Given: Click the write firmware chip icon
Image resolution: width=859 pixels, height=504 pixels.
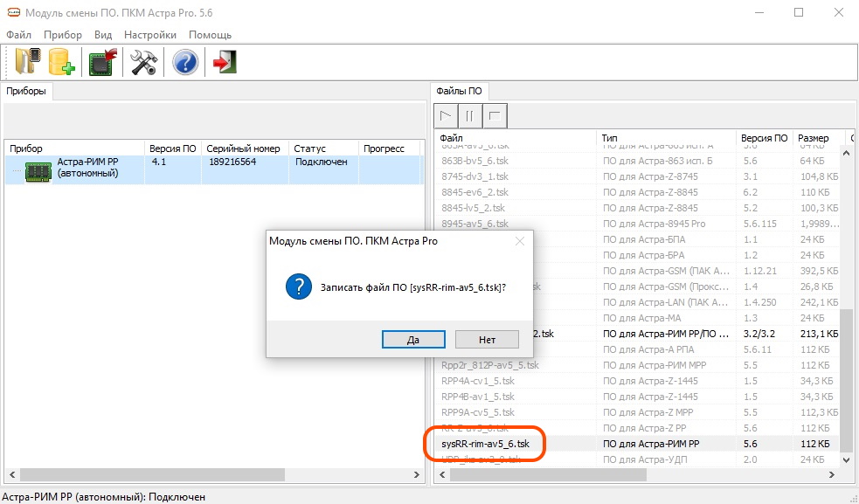Looking at the screenshot, I should pyautogui.click(x=104, y=62).
